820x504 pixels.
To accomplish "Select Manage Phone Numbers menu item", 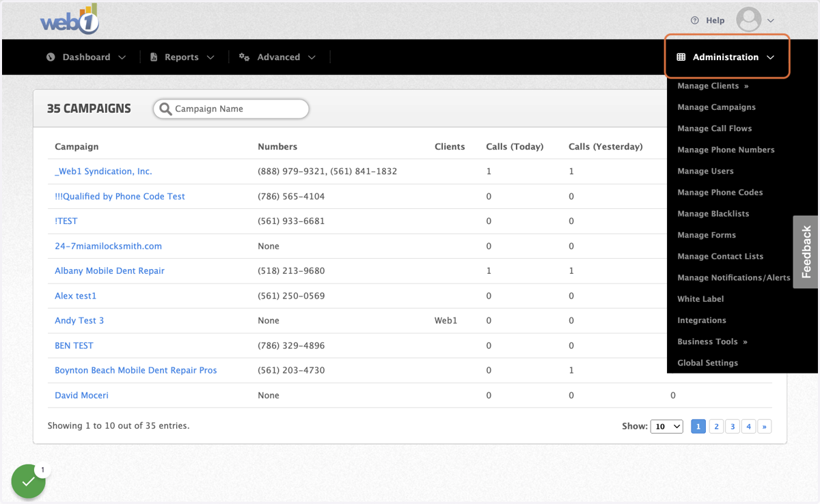I will (x=726, y=150).
